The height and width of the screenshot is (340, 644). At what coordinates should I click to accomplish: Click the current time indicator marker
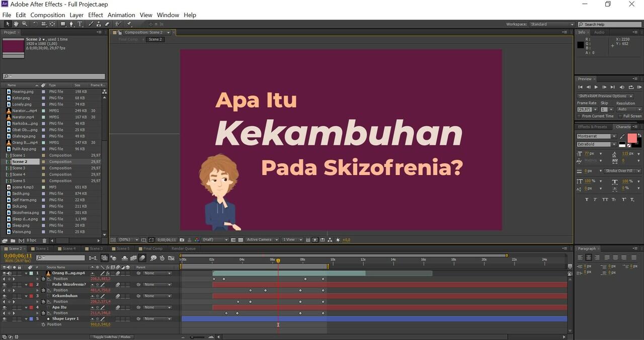pyautogui.click(x=278, y=261)
